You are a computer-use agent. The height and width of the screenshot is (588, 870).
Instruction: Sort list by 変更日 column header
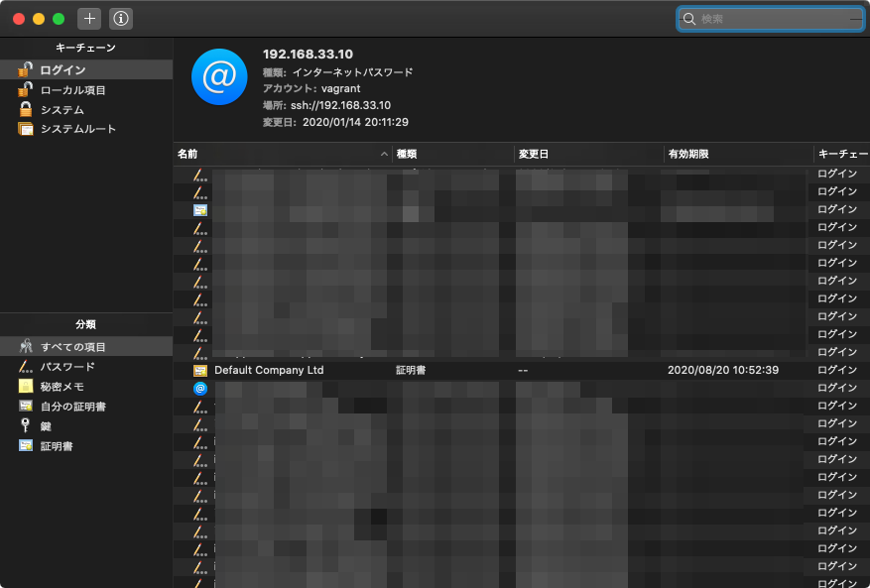[589, 154]
